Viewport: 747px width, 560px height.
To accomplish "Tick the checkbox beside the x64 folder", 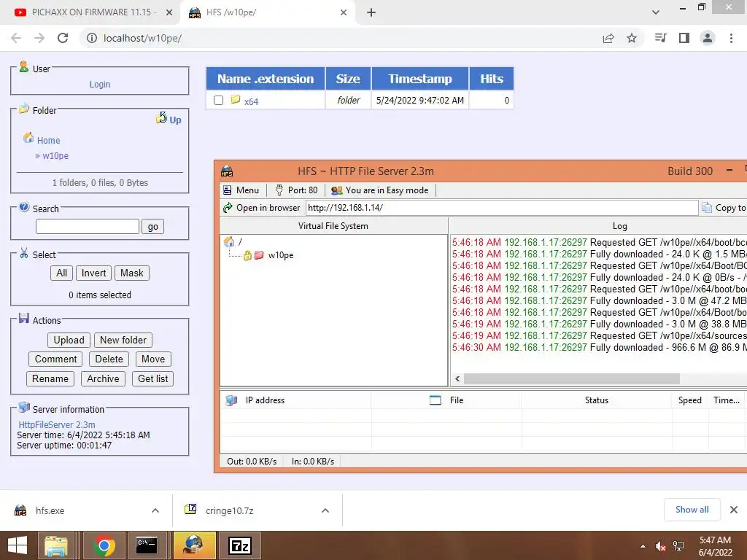I will pos(218,101).
